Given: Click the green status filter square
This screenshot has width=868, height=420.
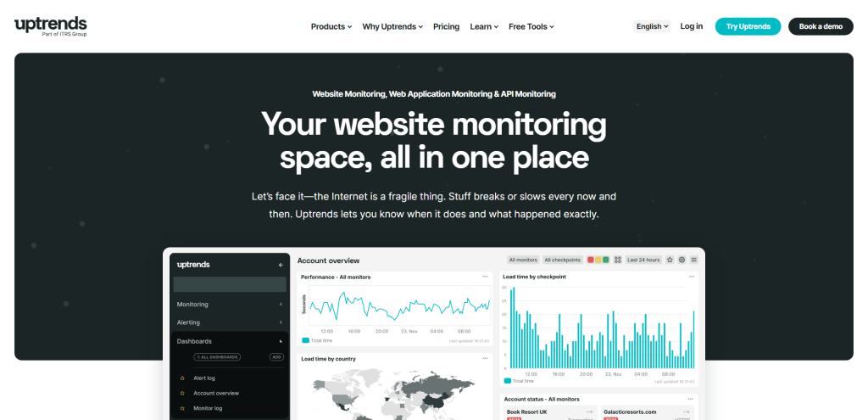Looking at the screenshot, I should point(605,260).
